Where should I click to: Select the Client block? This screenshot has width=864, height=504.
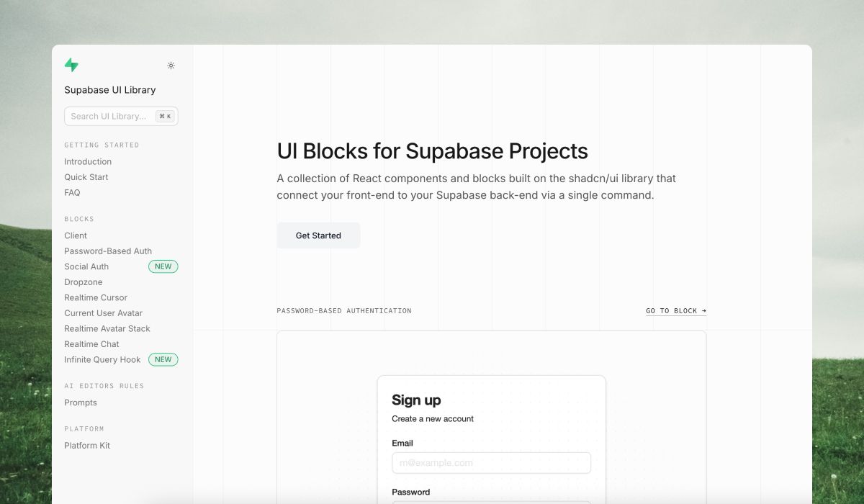(75, 235)
